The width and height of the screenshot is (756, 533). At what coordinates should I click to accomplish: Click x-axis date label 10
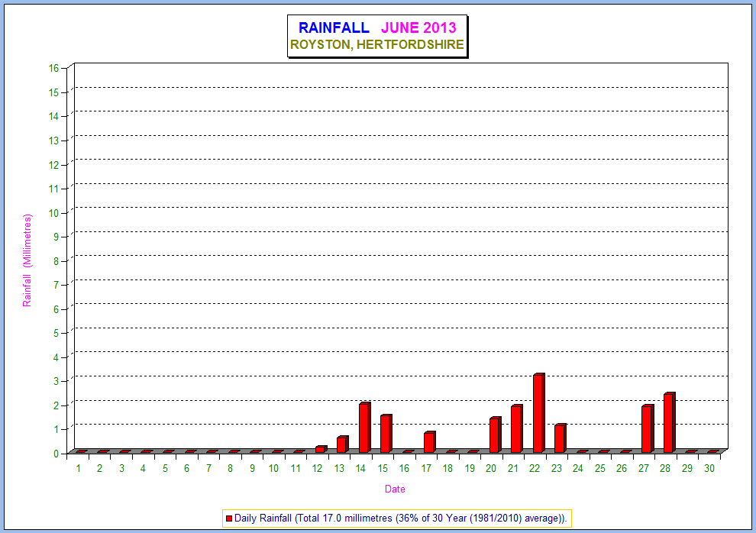coord(273,468)
